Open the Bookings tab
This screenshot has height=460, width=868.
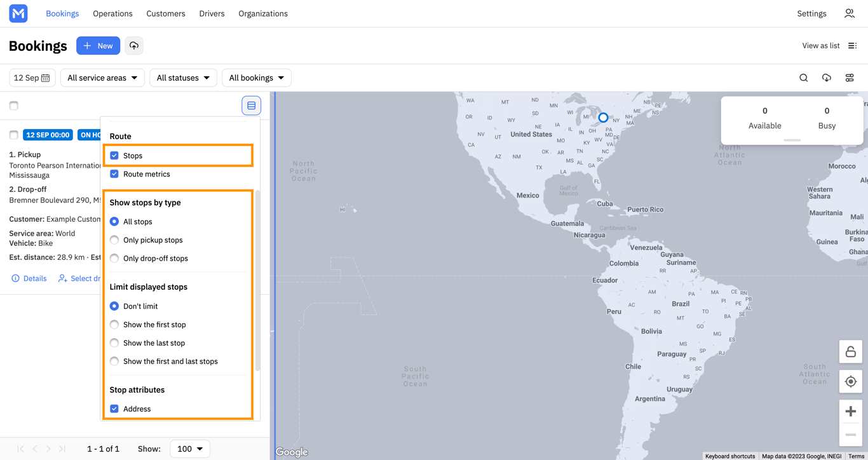pos(62,13)
